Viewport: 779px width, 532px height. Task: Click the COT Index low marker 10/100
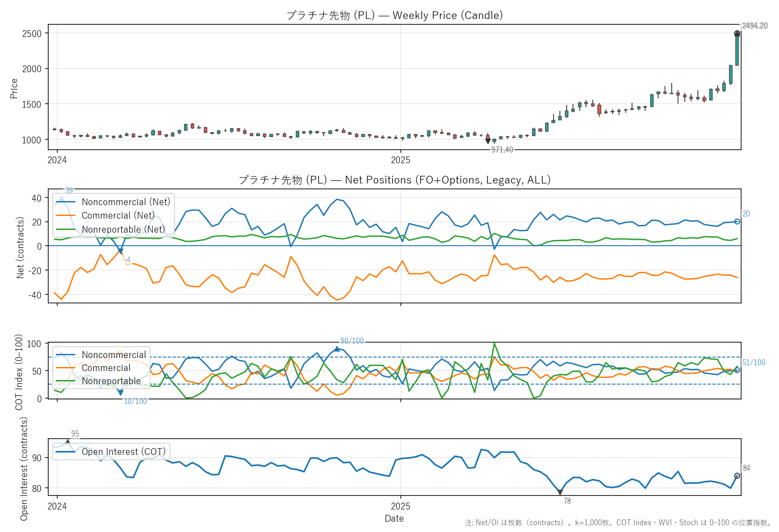120,393
